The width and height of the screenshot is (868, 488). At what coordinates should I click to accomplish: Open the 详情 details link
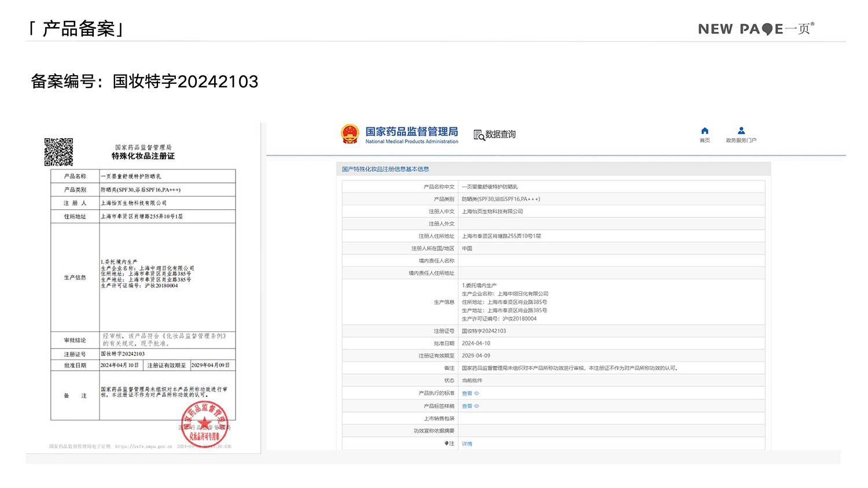pyautogui.click(x=467, y=444)
